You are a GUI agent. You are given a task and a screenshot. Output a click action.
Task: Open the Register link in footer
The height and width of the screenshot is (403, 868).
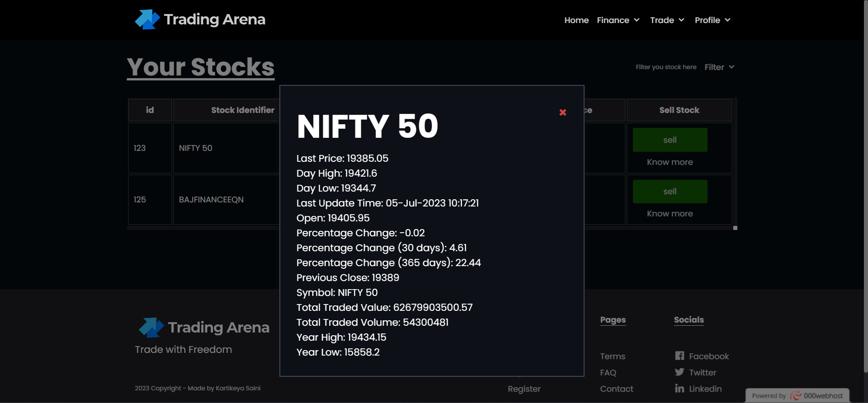click(524, 389)
